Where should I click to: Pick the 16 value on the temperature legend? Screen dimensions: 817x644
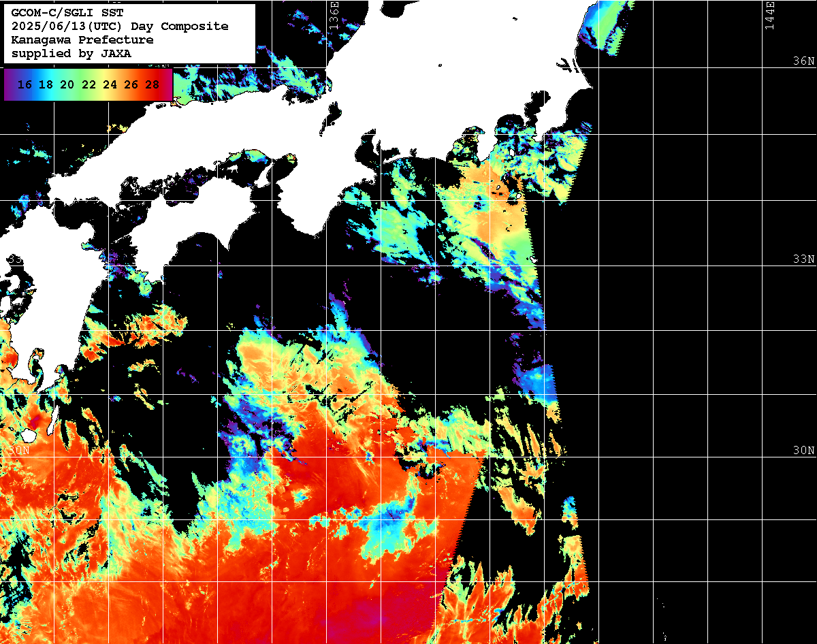tap(25, 85)
